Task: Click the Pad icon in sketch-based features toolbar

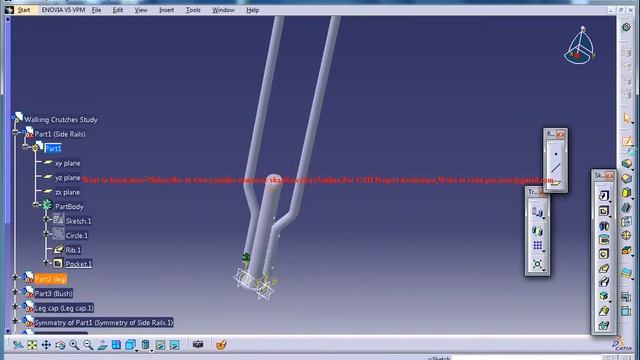Action: [604, 196]
